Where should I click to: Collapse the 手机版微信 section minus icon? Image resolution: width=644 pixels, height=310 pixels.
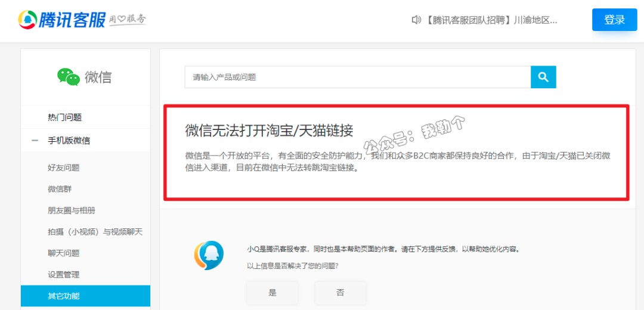pos(35,141)
